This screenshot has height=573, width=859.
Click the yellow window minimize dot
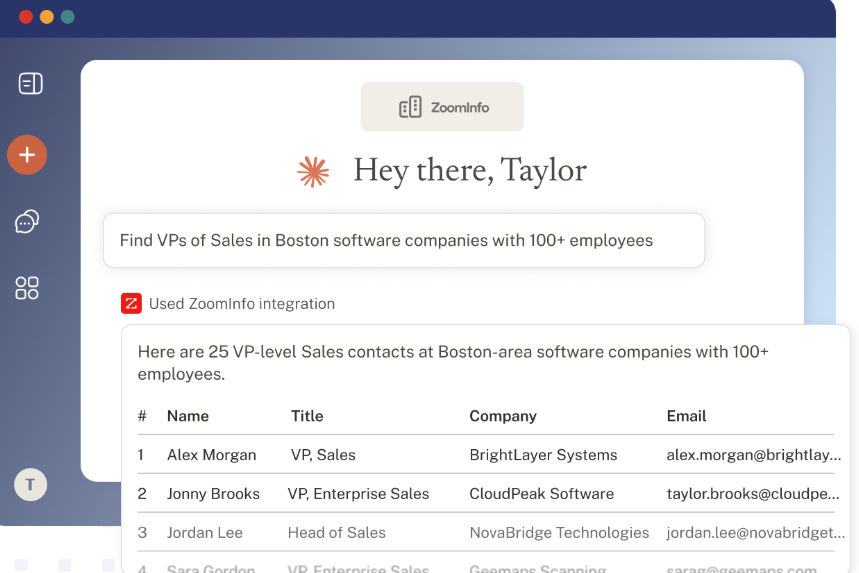[x=47, y=17]
